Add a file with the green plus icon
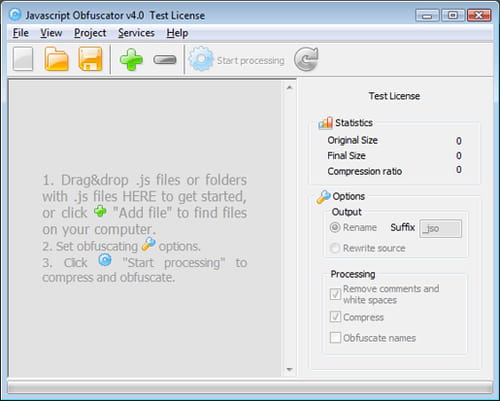Viewport: 500px width, 401px height. [131, 60]
